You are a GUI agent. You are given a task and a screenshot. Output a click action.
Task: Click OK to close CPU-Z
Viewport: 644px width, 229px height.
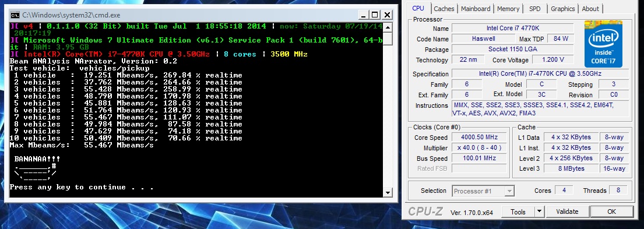point(611,212)
